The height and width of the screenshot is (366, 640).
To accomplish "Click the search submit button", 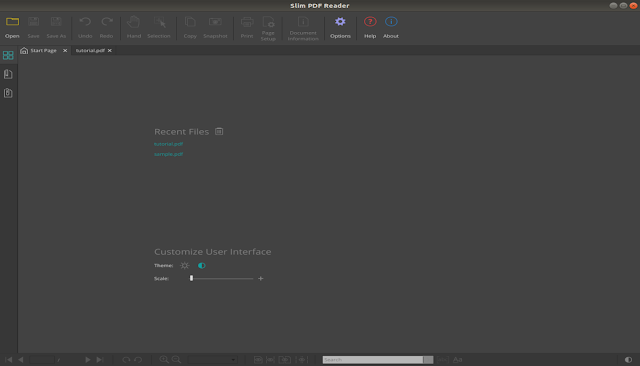I will coord(428,359).
